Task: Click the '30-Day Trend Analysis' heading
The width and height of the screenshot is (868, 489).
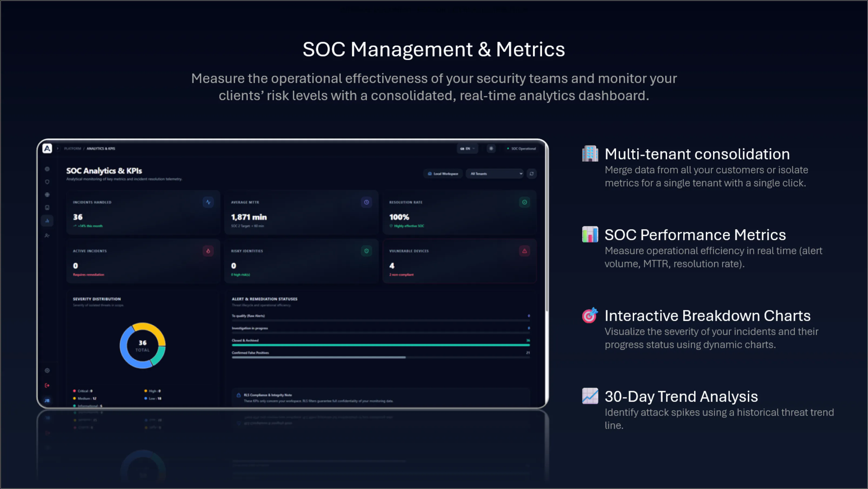Action: point(681,397)
